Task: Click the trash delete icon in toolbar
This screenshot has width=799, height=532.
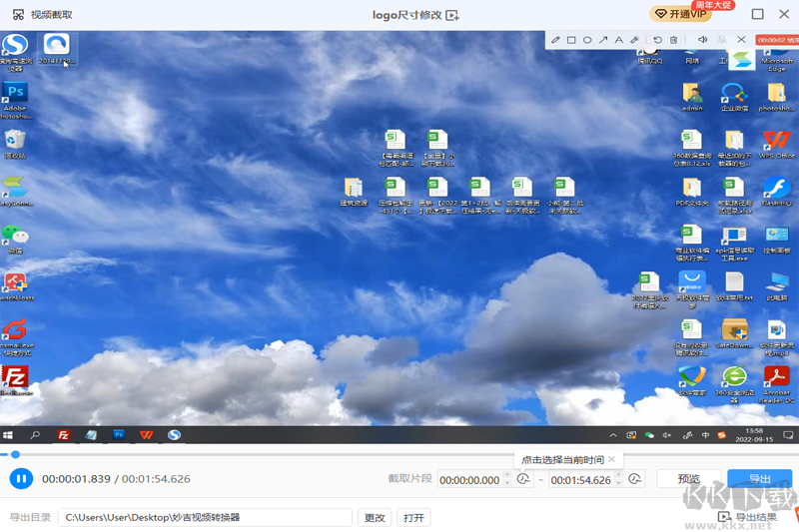Action: point(674,40)
